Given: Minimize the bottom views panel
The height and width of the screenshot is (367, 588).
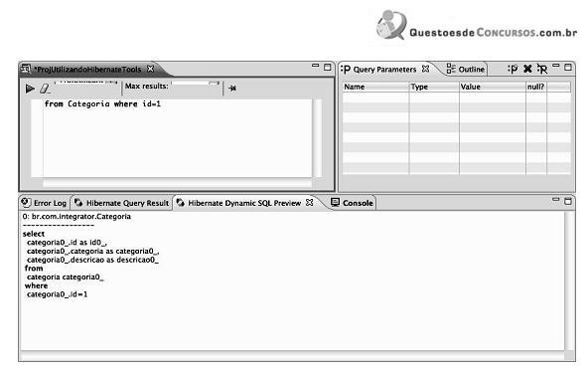Looking at the screenshot, I should 556,200.
